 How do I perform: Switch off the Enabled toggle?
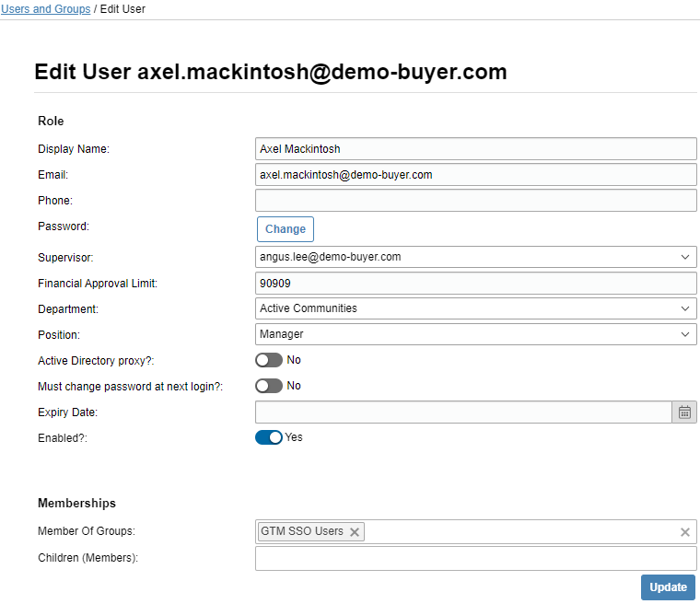[269, 437]
